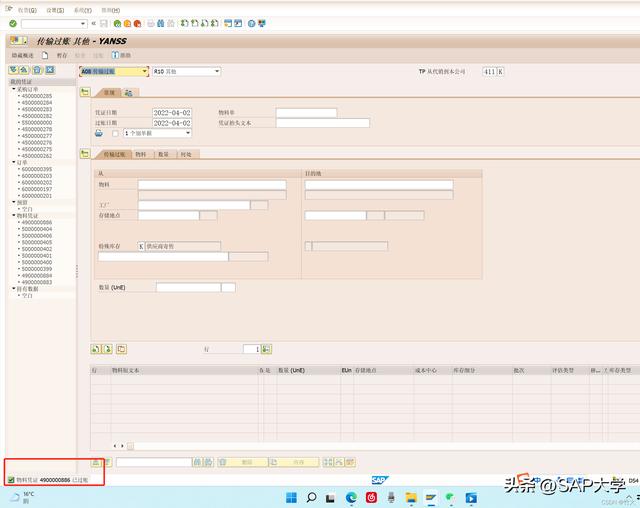Select document 5500000000 in tree
This screenshot has width=640, height=508.
tap(37, 122)
